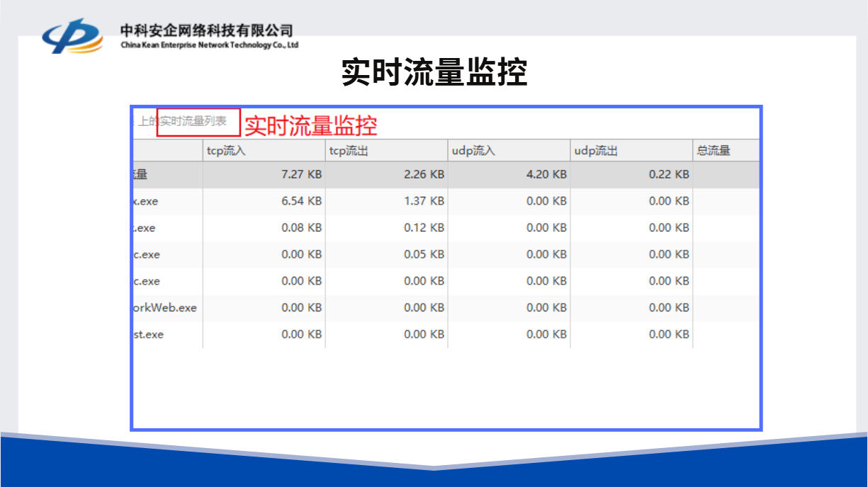Image resolution: width=868 pixels, height=487 pixels.
Task: Click the udp流出 column header
Action: coord(595,151)
